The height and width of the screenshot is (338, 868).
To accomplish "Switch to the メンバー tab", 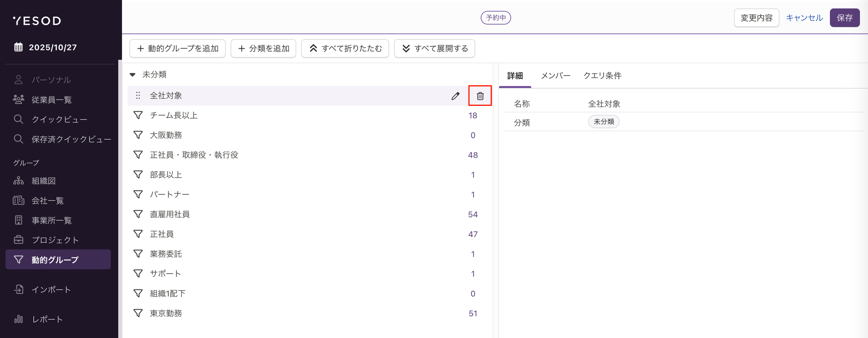I will pos(555,76).
